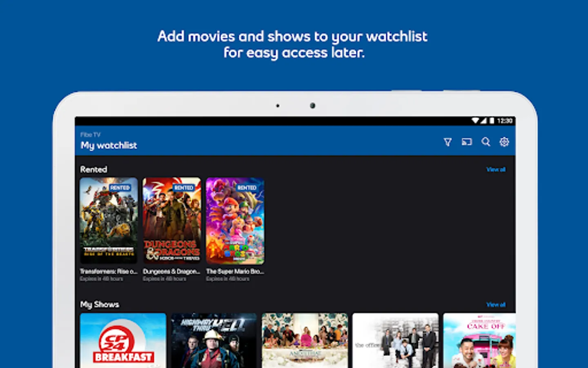Viewport: 588px width, 368px height.
Task: Click the 'Transformers: Rise o...' title text
Action: coord(109,272)
